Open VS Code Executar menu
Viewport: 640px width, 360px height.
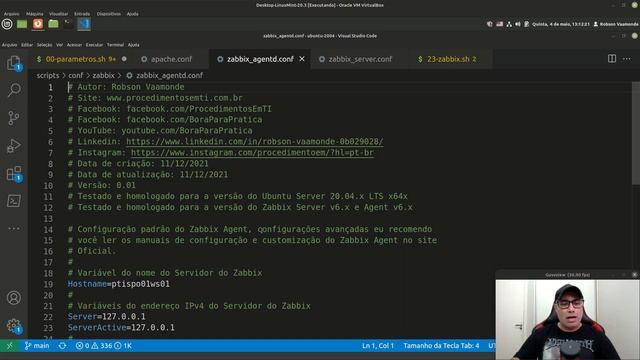[x=94, y=45]
